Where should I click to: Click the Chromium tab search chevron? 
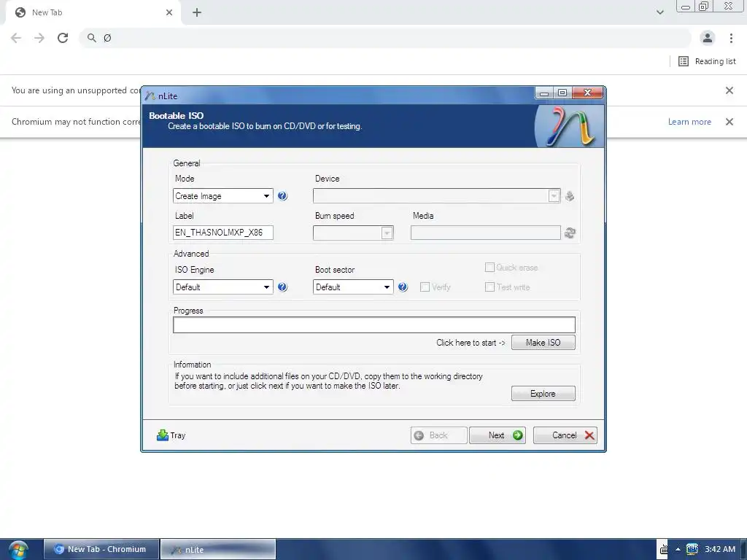pyautogui.click(x=659, y=12)
